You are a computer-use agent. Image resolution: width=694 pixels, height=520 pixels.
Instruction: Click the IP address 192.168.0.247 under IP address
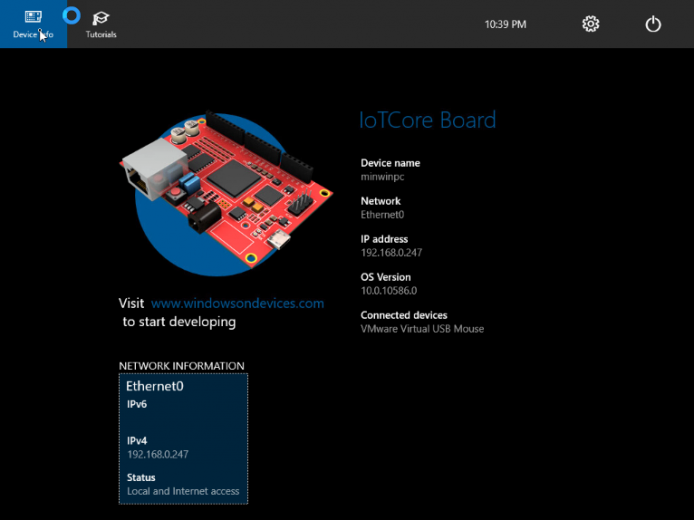tap(391, 253)
